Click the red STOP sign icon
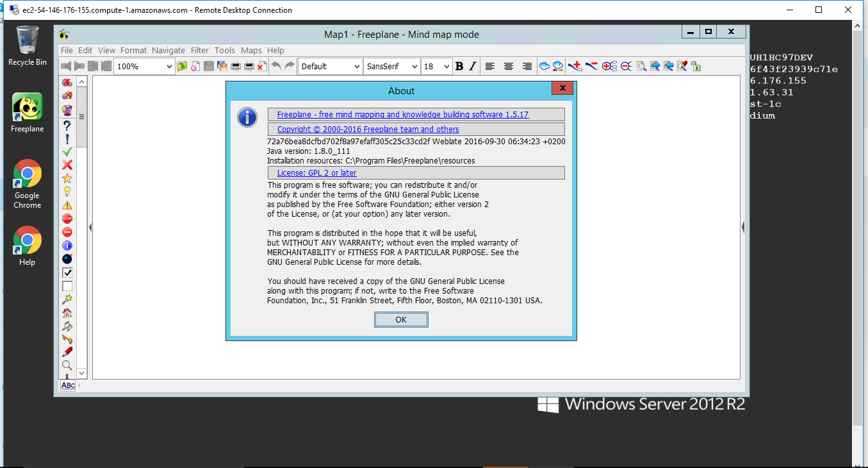This screenshot has width=868, height=468. (x=67, y=219)
